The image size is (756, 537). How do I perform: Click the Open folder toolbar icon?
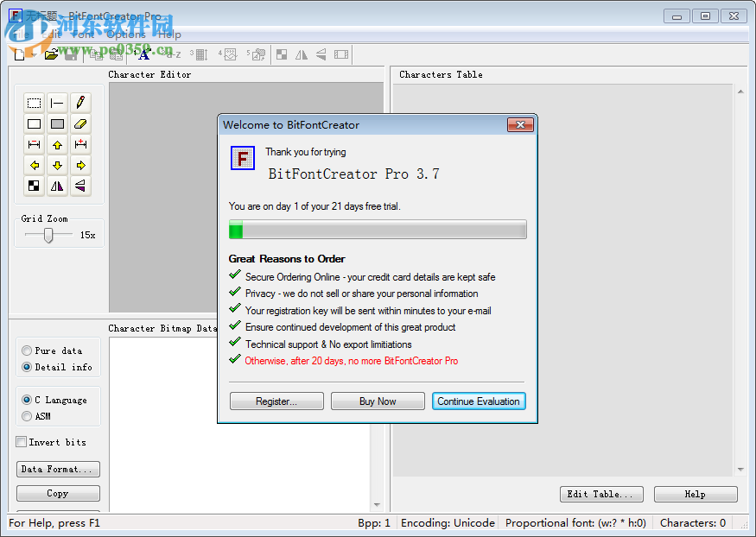click(x=51, y=54)
